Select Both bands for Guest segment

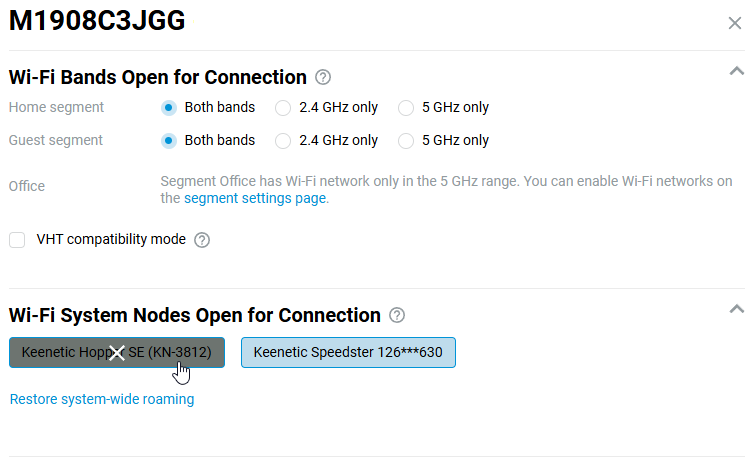coord(169,140)
